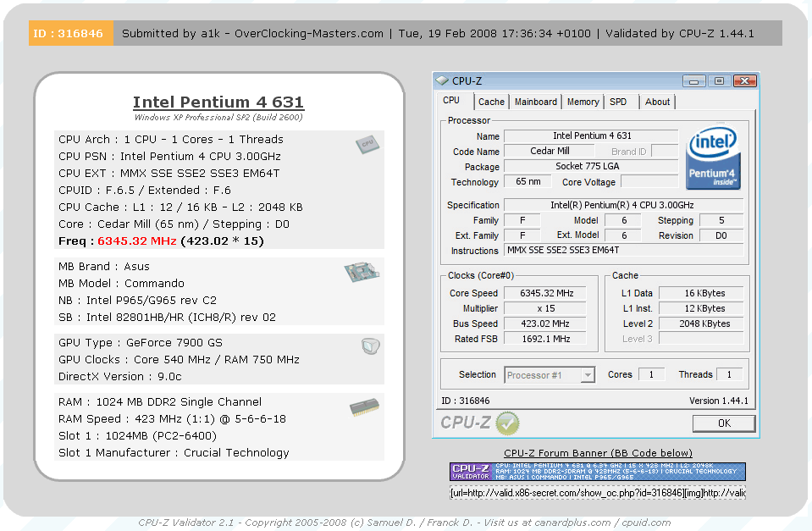The width and height of the screenshot is (812, 531).
Task: Click the Code Name field Cedar Mill
Action: [x=550, y=151]
